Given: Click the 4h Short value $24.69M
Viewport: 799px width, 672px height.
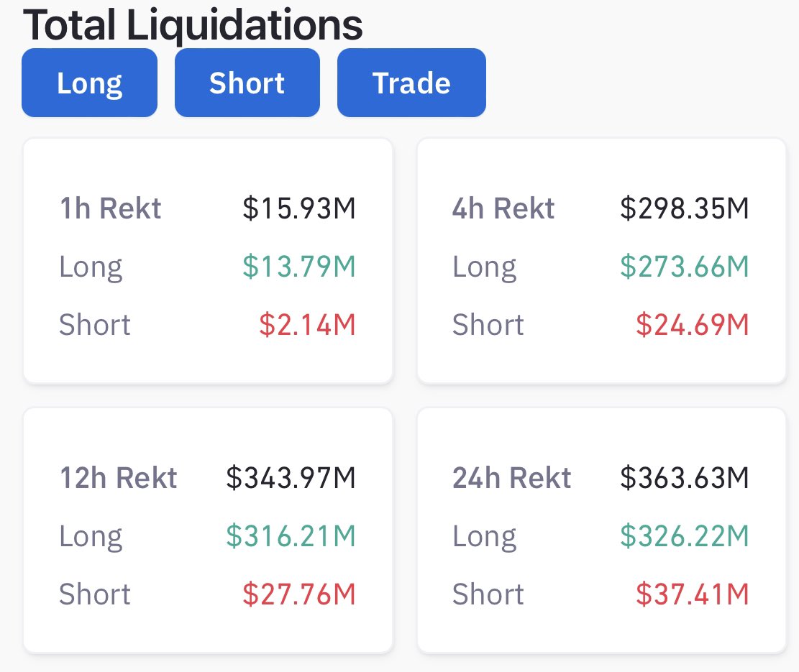Looking at the screenshot, I should (x=693, y=324).
